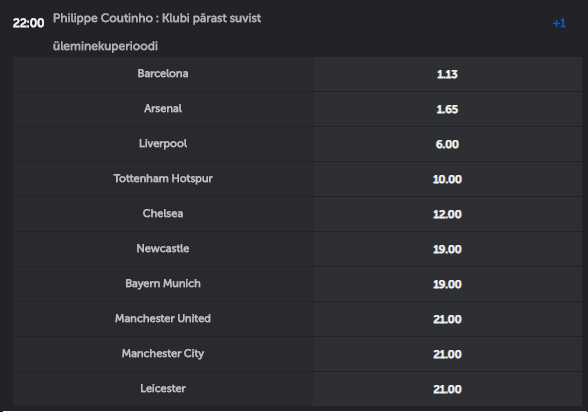Click the Leicester team label
588x412 pixels.
(163, 388)
